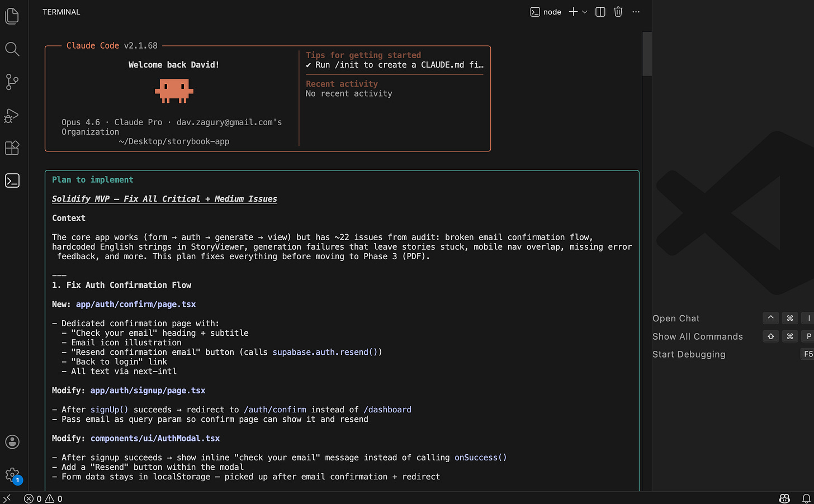Click the terminal vertical scrollbar thumb
This screenshot has height=504, width=814.
point(647,54)
